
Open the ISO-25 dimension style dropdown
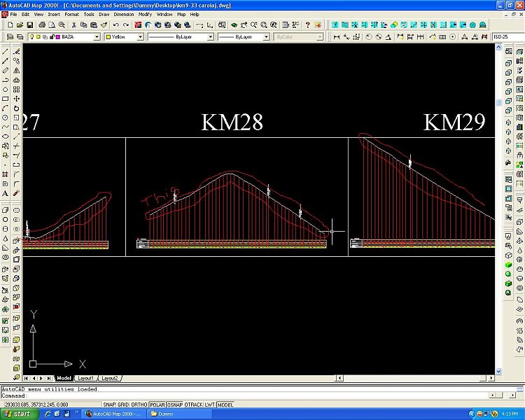tap(509, 37)
